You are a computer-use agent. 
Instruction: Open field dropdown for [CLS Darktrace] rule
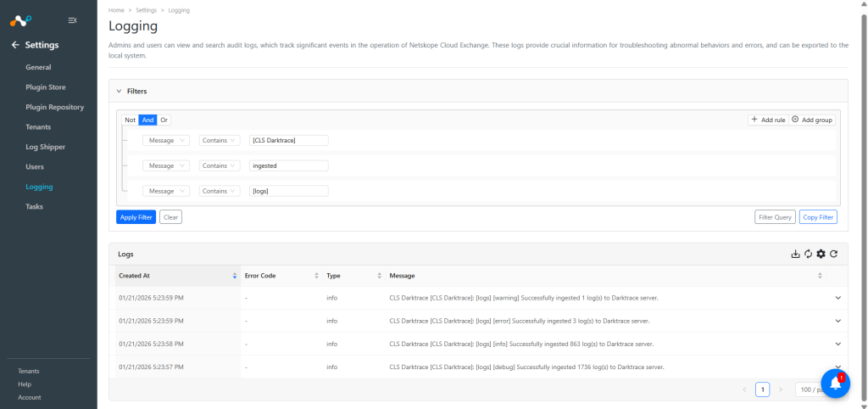(x=166, y=140)
